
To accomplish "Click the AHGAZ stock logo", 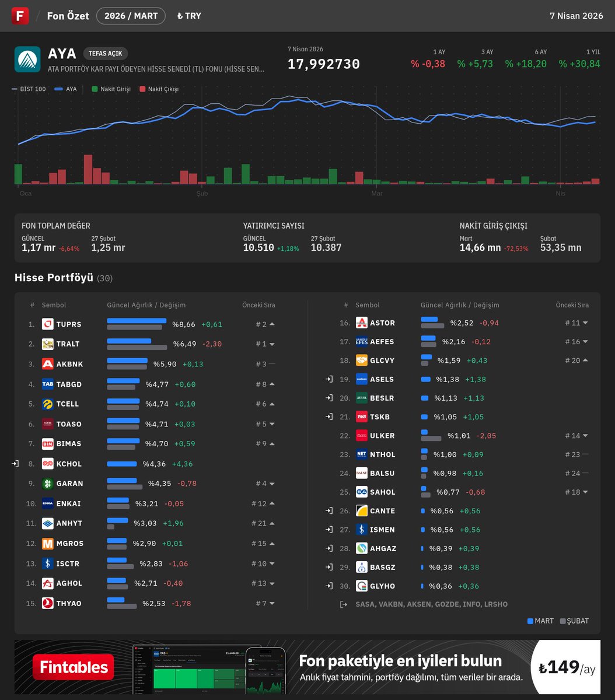I will click(362, 548).
